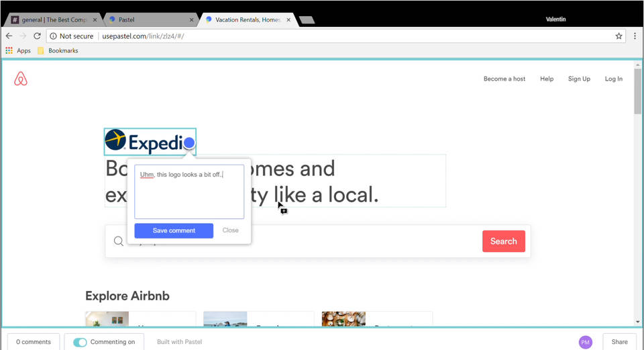Click the browser back arrow
This screenshot has width=644, height=350.
9,36
